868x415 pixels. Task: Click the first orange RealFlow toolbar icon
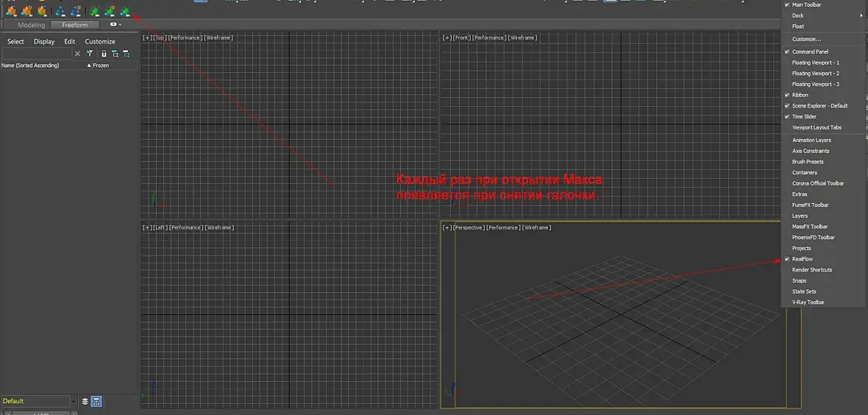pos(11,10)
